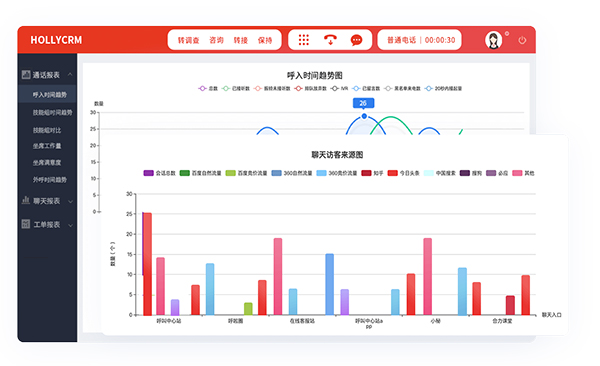This screenshot has width=600, height=366.
Task: Click the power logout icon
Action: [x=522, y=40]
